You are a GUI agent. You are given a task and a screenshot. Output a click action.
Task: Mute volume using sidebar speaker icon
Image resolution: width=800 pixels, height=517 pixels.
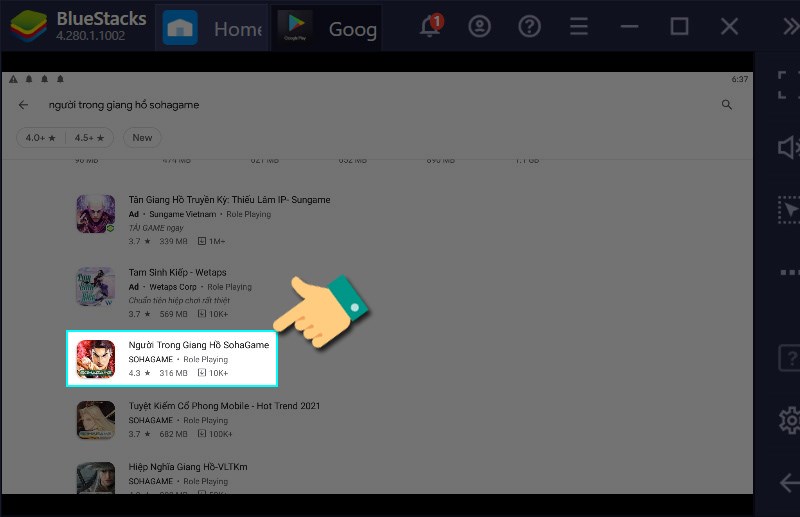pos(788,147)
